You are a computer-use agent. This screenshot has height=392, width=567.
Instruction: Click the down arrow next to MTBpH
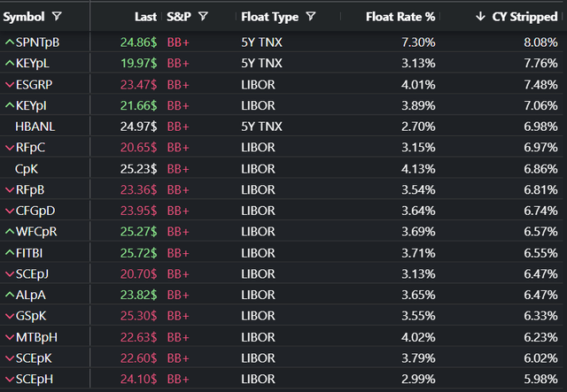[x=10, y=337]
